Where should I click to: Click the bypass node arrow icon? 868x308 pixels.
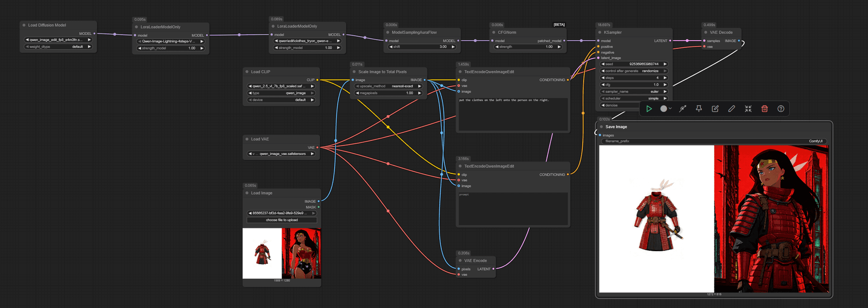tap(683, 109)
